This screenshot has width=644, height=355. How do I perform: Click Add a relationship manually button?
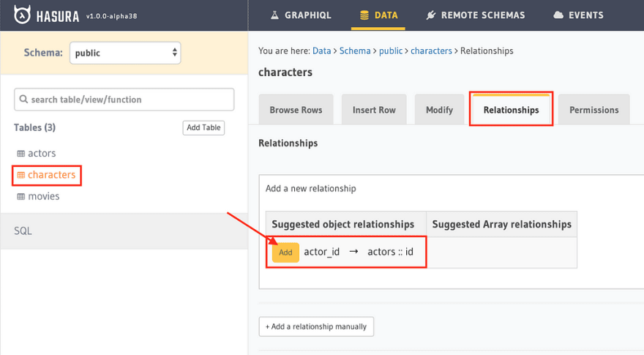point(316,326)
